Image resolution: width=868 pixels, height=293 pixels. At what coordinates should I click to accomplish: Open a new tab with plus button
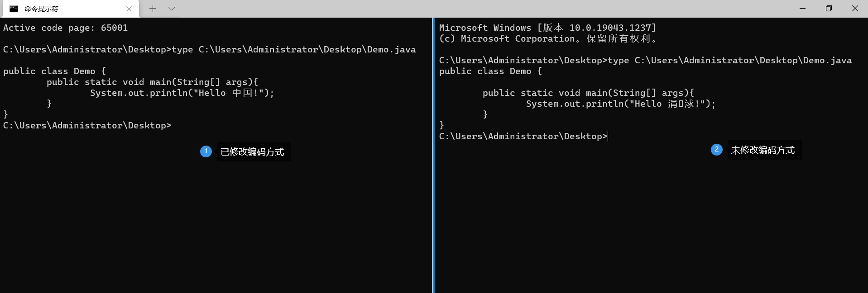[153, 9]
